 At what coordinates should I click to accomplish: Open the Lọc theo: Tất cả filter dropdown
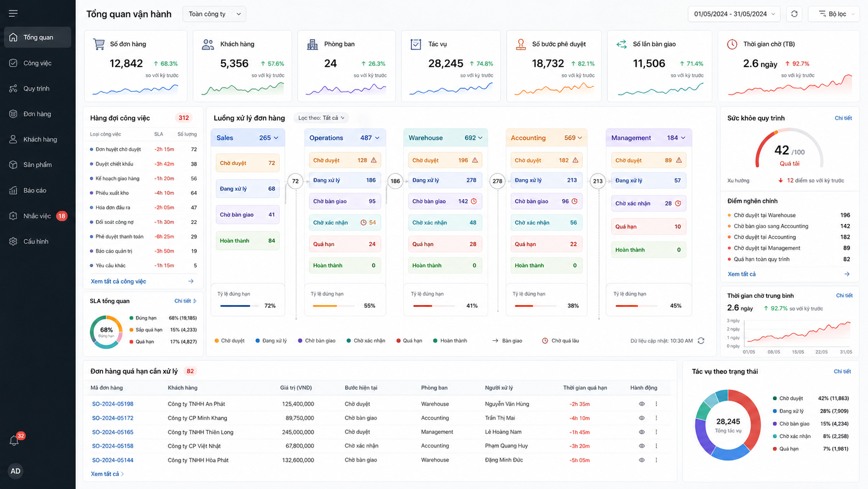(x=321, y=118)
